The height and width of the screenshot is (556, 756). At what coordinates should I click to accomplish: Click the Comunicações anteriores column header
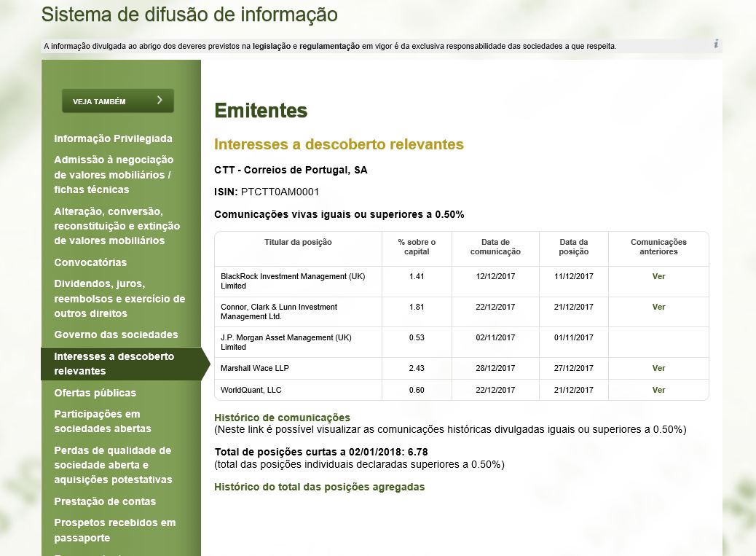pyautogui.click(x=658, y=247)
